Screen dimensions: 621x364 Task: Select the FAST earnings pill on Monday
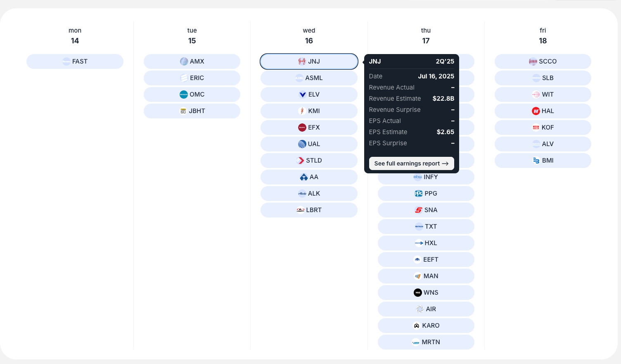pos(75,61)
